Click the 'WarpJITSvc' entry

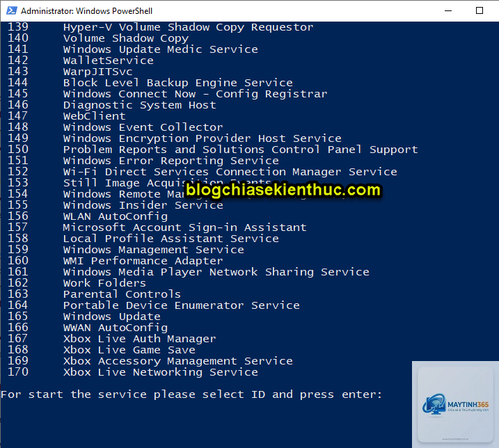(x=97, y=72)
